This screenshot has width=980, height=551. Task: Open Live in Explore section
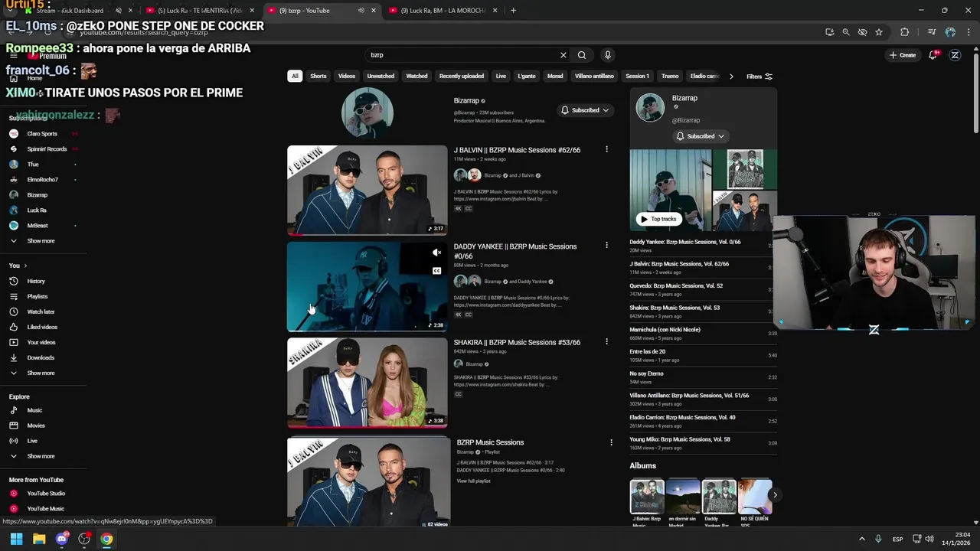click(x=32, y=441)
